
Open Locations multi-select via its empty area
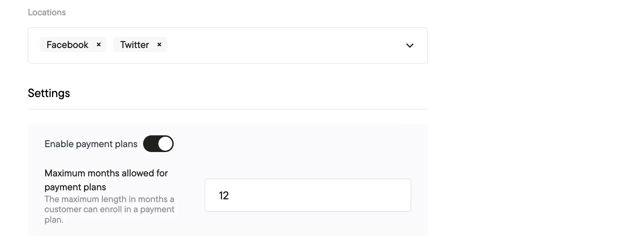(x=285, y=46)
